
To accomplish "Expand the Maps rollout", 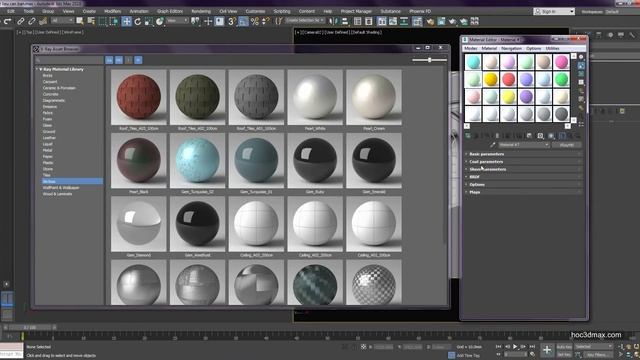I will (x=524, y=192).
